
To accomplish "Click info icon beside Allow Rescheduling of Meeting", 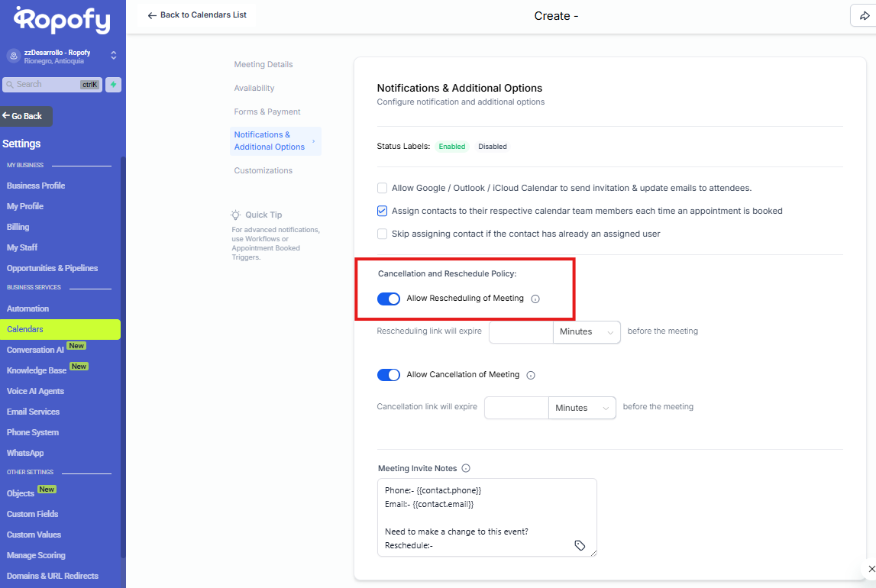I will tap(535, 299).
